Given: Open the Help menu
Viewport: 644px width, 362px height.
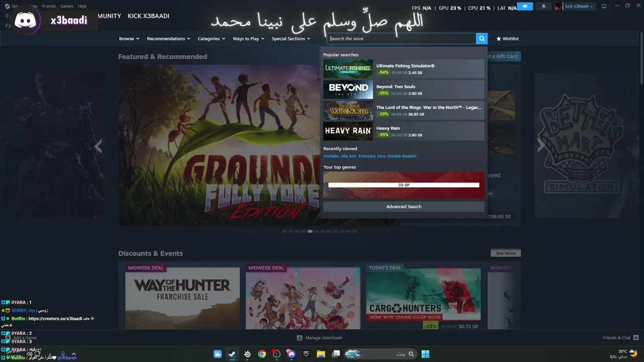Looking at the screenshot, I should point(82,6).
